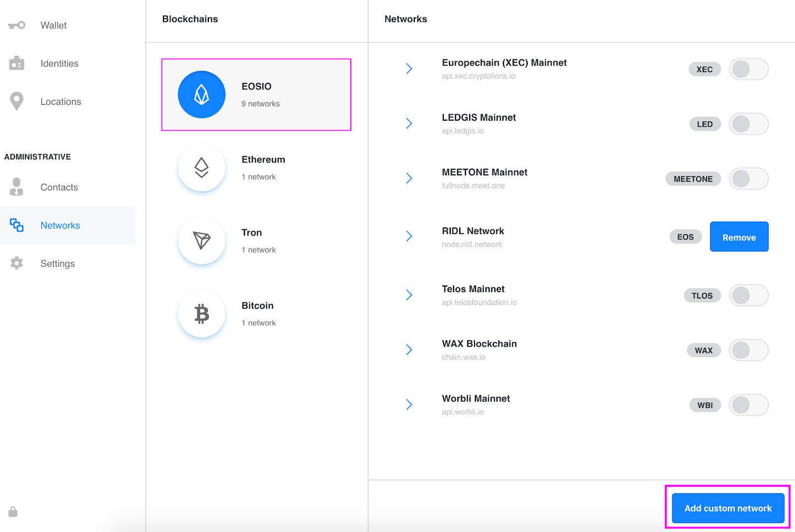Remove the RIDL Network
795x532 pixels.
(739, 236)
